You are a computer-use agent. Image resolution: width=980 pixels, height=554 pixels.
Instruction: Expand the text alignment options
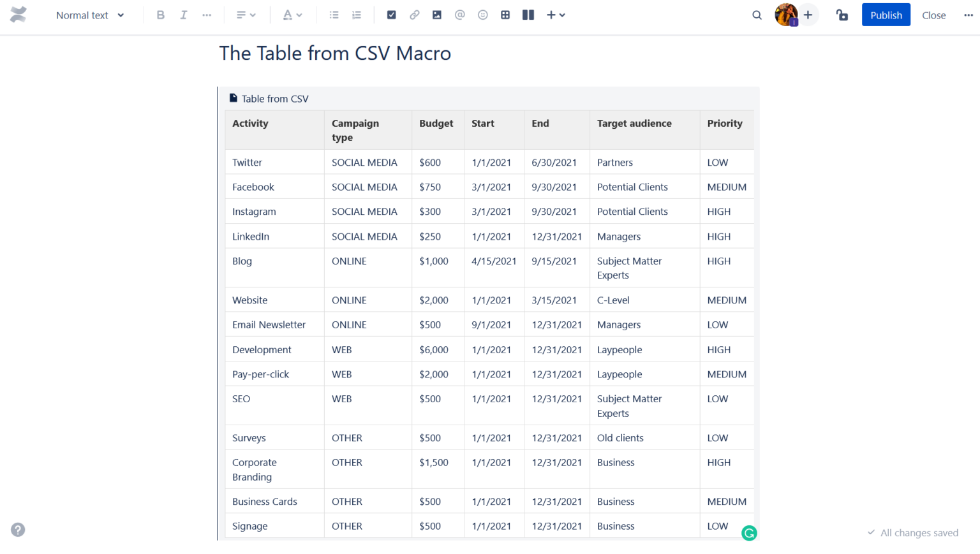(246, 15)
